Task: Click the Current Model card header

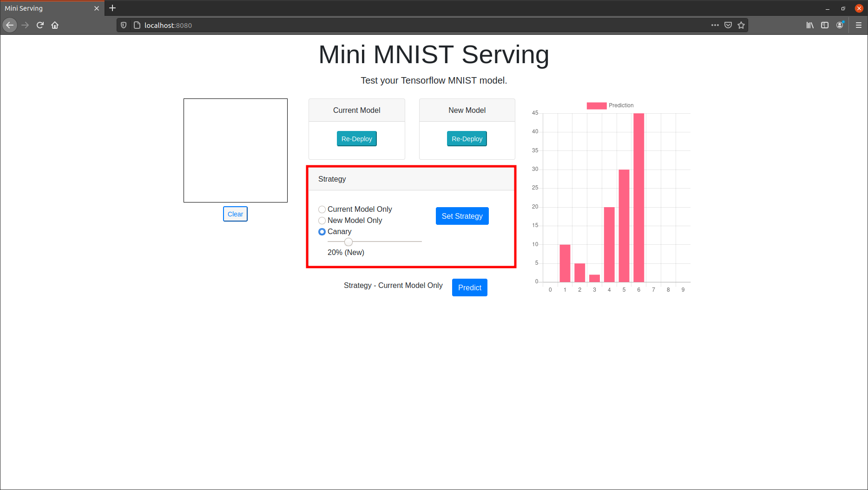Action: pos(357,110)
